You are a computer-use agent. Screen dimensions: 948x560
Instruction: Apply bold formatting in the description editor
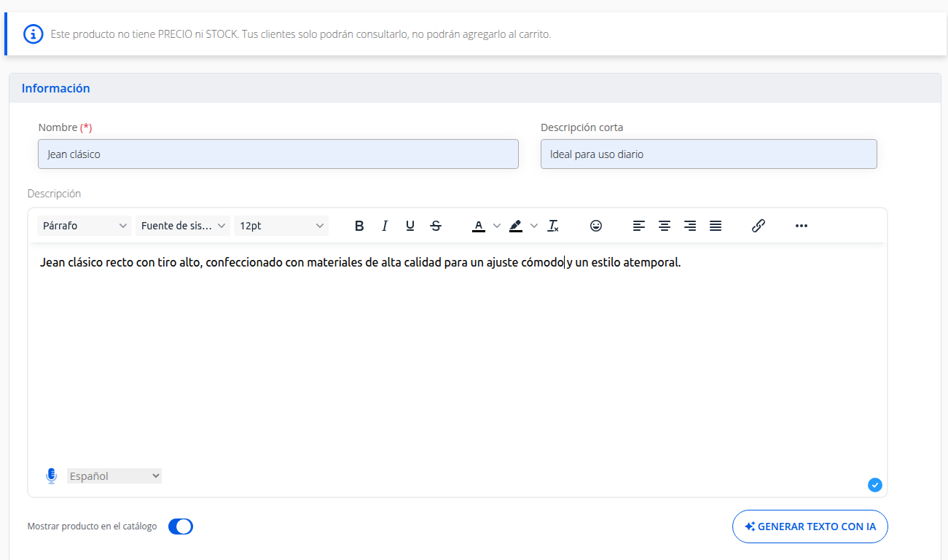[x=359, y=226]
